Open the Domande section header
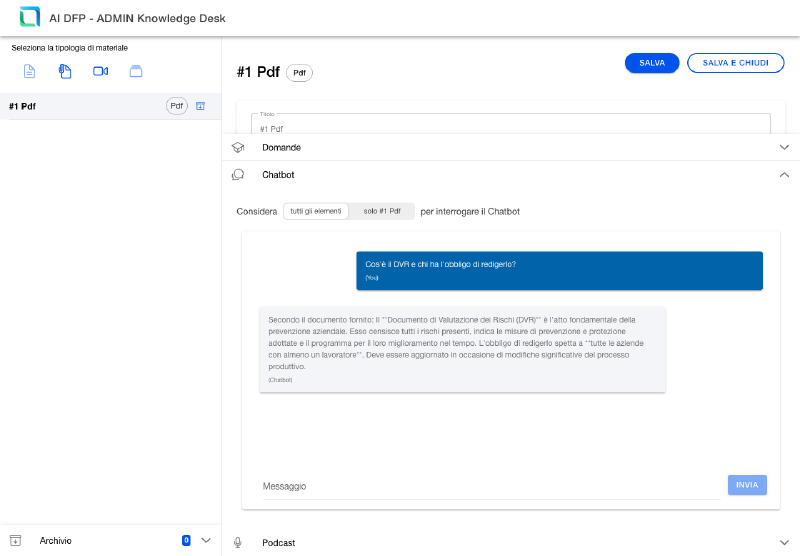This screenshot has height=556, width=800. [511, 147]
